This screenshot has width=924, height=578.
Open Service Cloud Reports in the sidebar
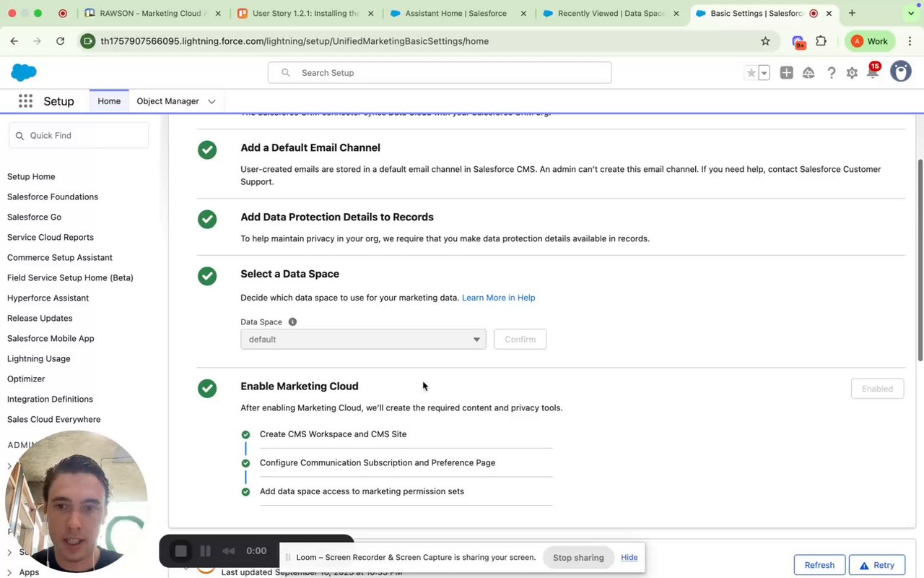tap(51, 237)
